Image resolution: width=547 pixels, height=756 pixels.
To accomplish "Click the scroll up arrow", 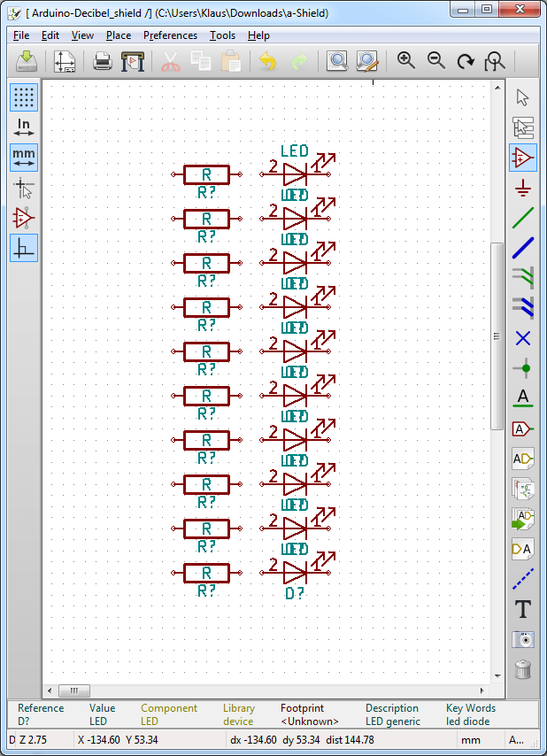I will click(497, 88).
